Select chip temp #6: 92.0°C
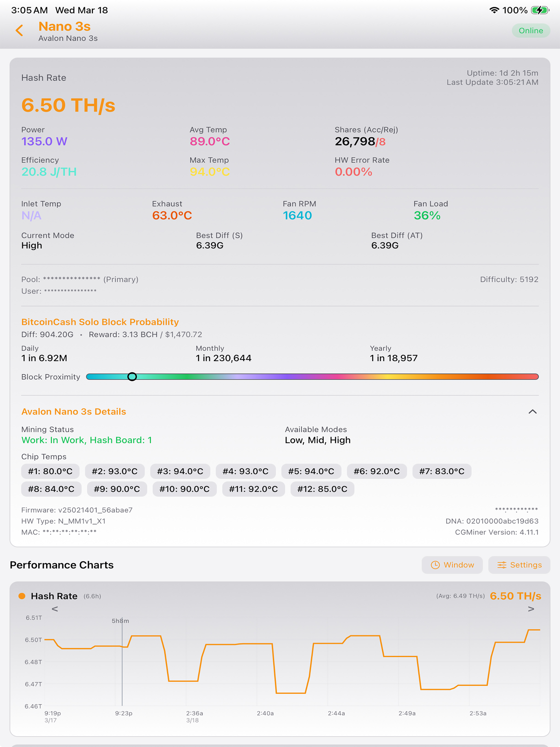This screenshot has height=747, width=560. pos(377,471)
